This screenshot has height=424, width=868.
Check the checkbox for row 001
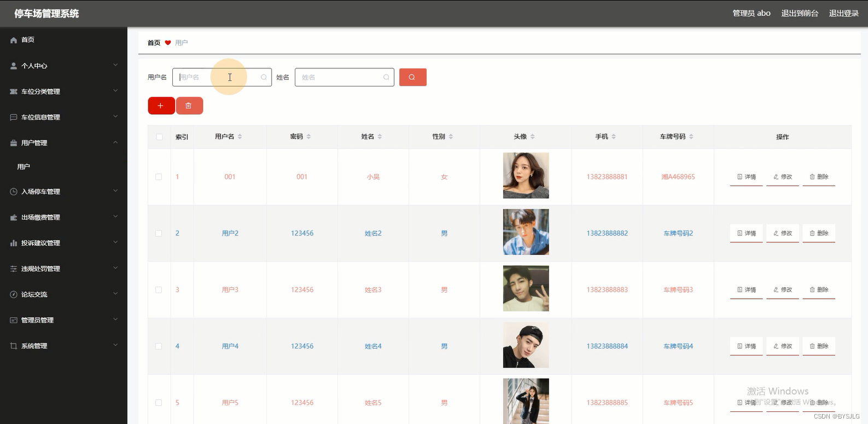click(x=159, y=177)
